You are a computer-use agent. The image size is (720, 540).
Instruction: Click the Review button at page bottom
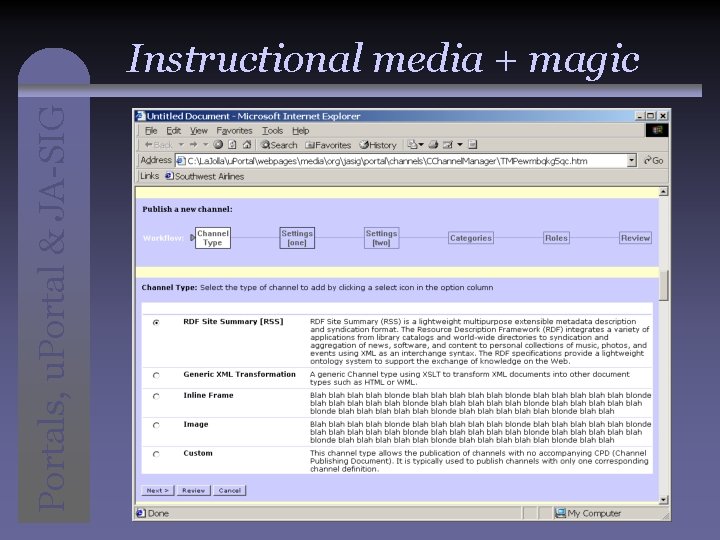pyautogui.click(x=193, y=490)
